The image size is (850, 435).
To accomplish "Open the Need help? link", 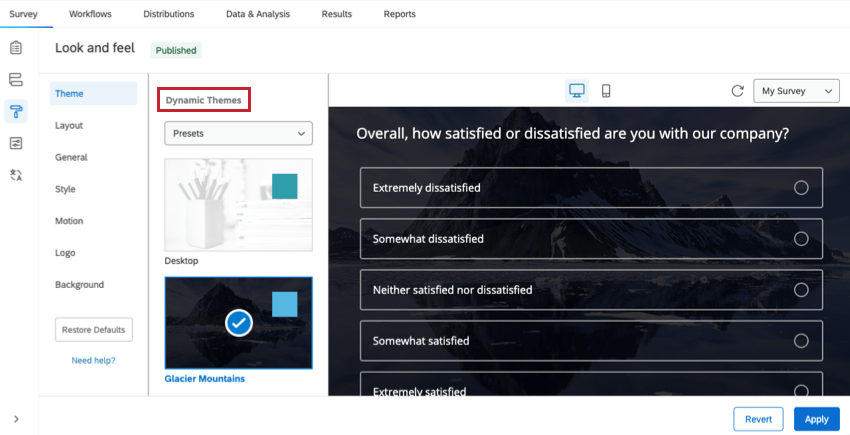I will 93,360.
